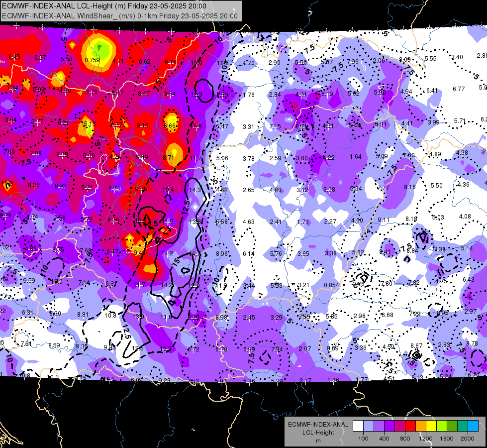Pick the red legend swatch
This screenshot has height=448, width=487.
click(x=410, y=426)
